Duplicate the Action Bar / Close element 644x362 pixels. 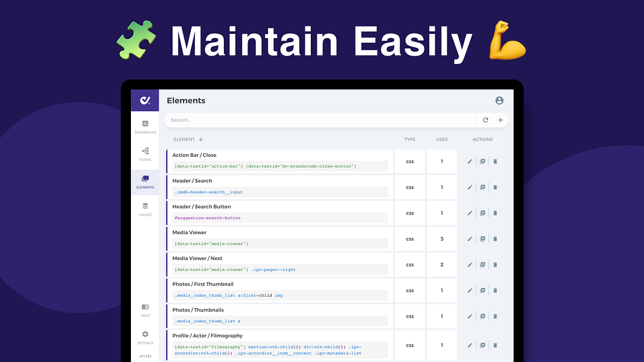483,161
